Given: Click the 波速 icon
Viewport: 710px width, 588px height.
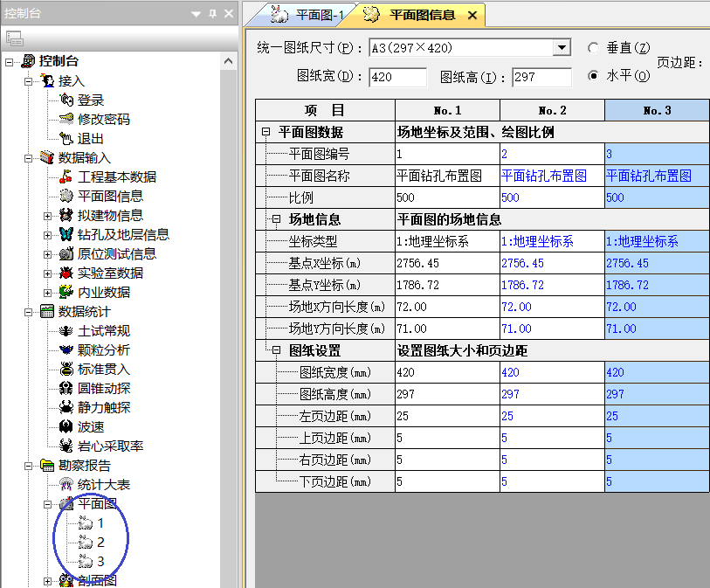Looking at the screenshot, I should 66,426.
